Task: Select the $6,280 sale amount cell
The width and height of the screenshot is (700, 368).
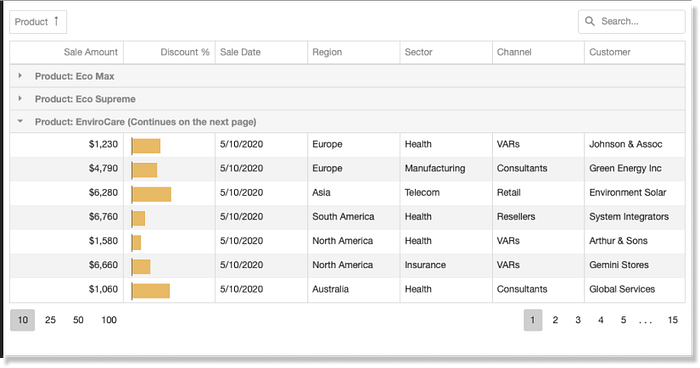Action: point(67,192)
